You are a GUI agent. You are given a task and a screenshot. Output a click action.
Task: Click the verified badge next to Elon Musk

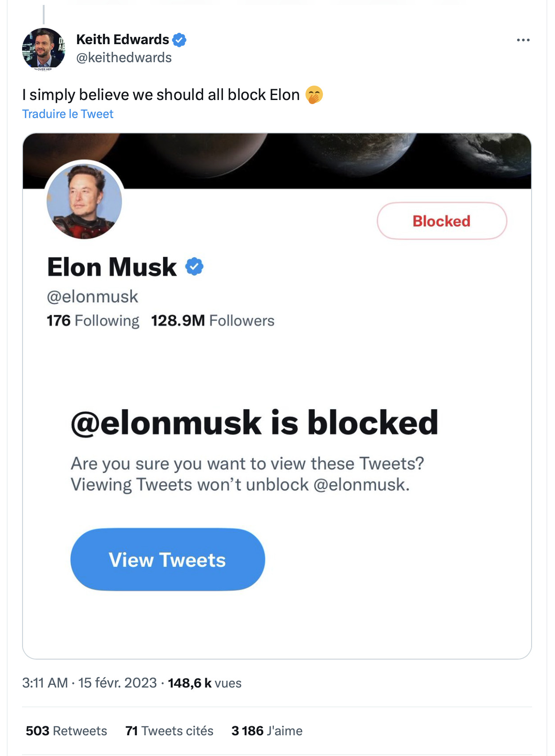(195, 267)
